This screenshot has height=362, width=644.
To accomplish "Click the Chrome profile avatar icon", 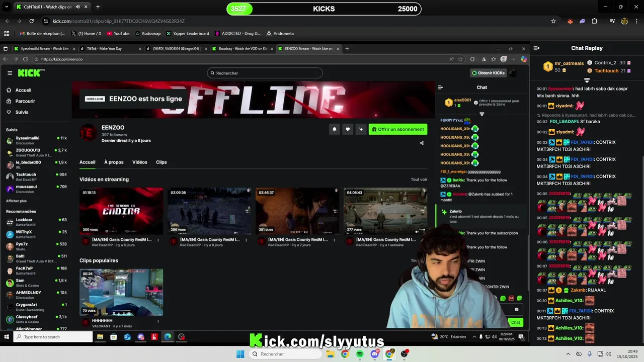I will tap(624, 21).
